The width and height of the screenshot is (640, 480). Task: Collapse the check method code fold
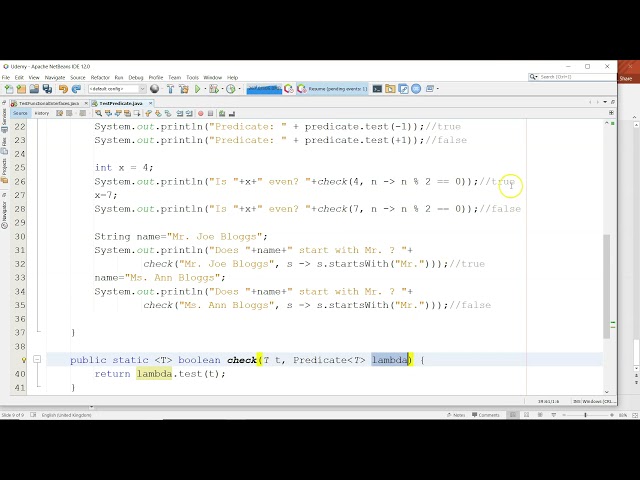pos(37,359)
